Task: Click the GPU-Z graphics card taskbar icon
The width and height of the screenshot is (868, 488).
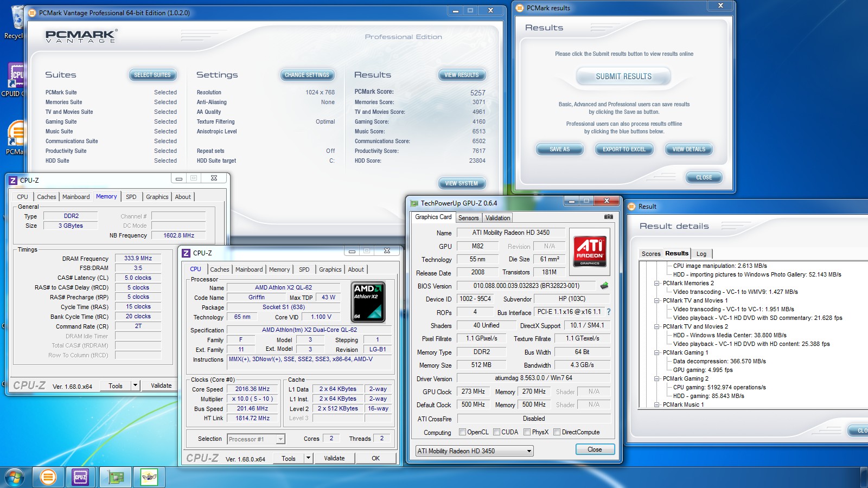Action: coord(116,477)
